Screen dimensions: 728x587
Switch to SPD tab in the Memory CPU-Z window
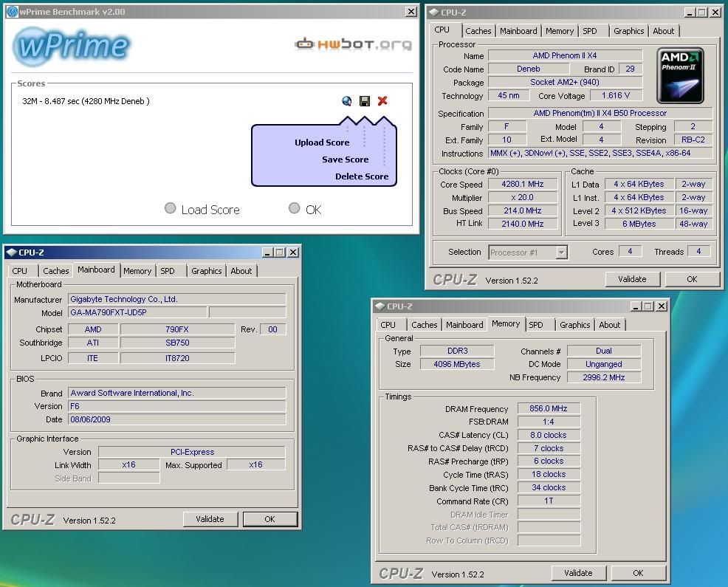tap(536, 325)
